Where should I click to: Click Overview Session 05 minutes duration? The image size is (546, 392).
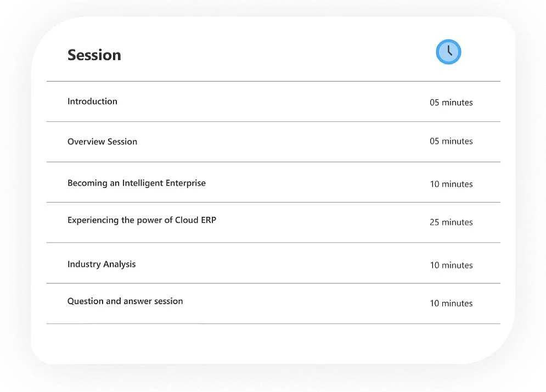click(x=451, y=142)
